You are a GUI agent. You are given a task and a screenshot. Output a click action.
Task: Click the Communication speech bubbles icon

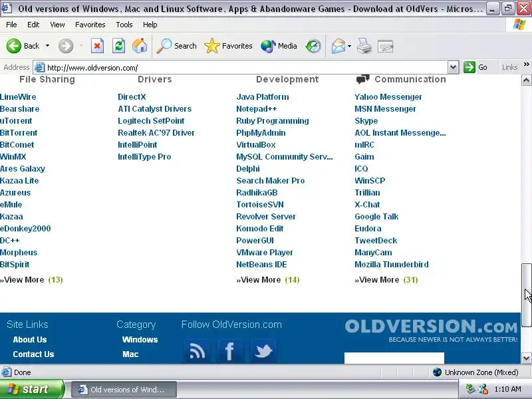[x=362, y=79]
